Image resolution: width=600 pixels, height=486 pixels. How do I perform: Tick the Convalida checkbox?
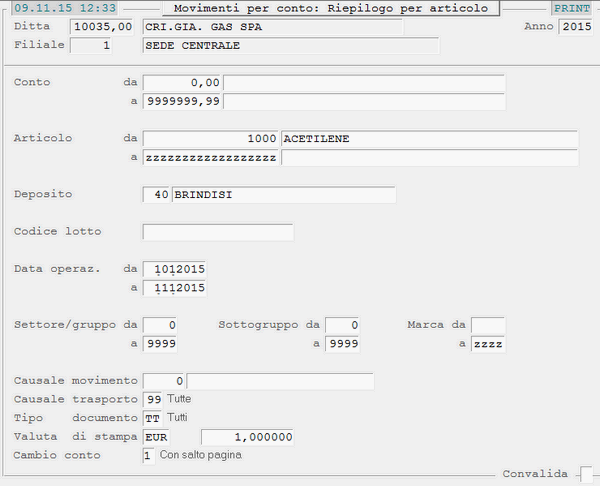pos(587,473)
